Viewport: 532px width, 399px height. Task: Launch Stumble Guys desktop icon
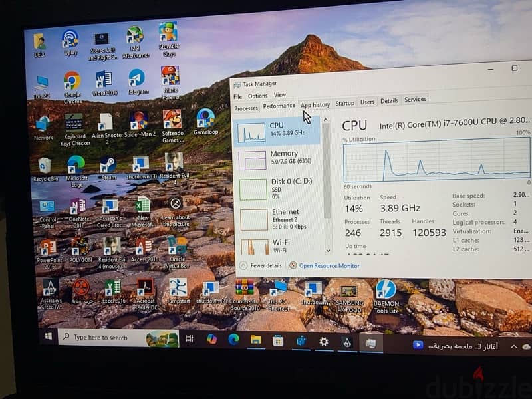pos(169,39)
